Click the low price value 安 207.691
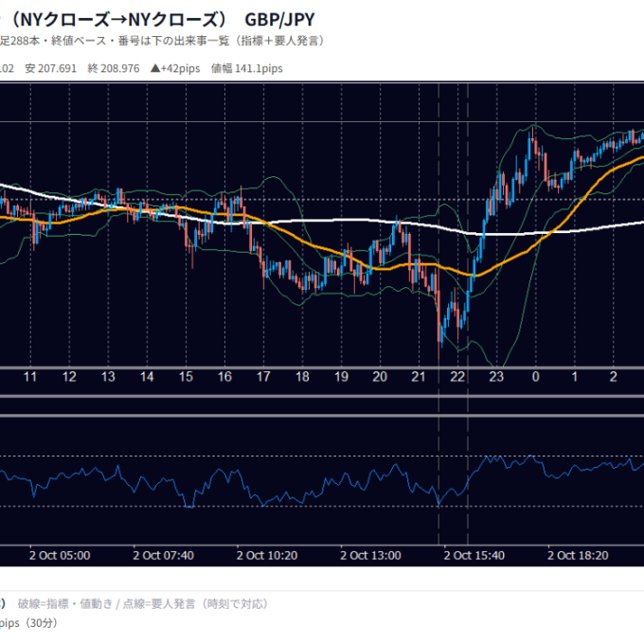The height and width of the screenshot is (644, 644). tap(51, 68)
